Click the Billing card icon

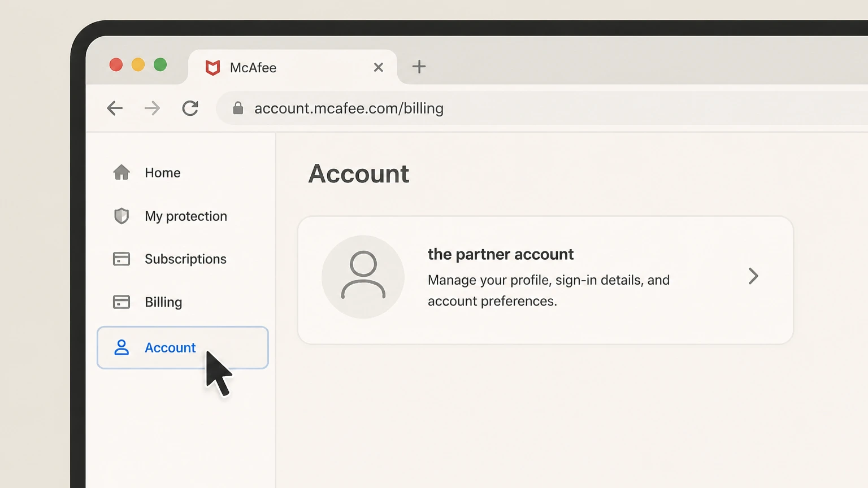click(x=121, y=302)
